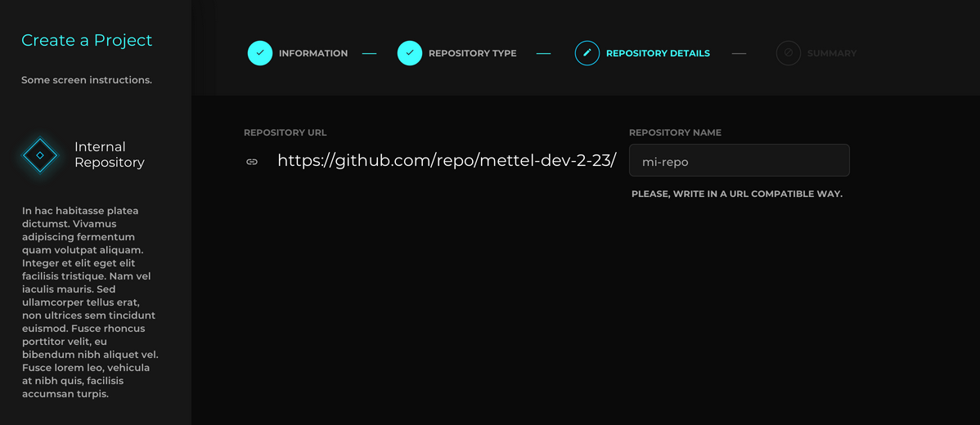The width and height of the screenshot is (980, 425).
Task: Go to the REPOSITORY TYPE step label
Action: [x=473, y=54]
